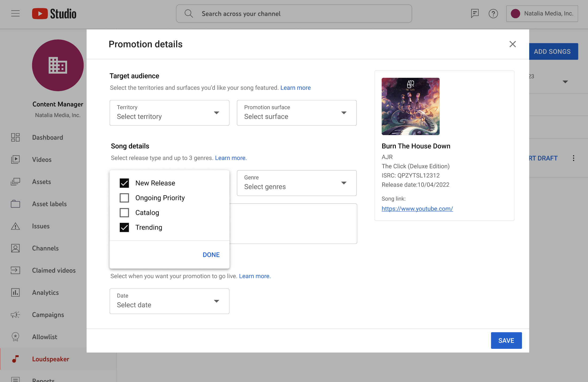588x382 pixels.
Task: Click the Campaigns megaphone icon
Action: [x=16, y=315]
